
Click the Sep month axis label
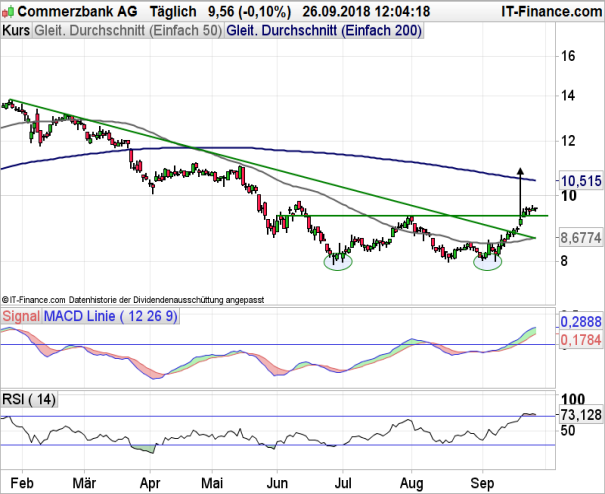(x=483, y=484)
